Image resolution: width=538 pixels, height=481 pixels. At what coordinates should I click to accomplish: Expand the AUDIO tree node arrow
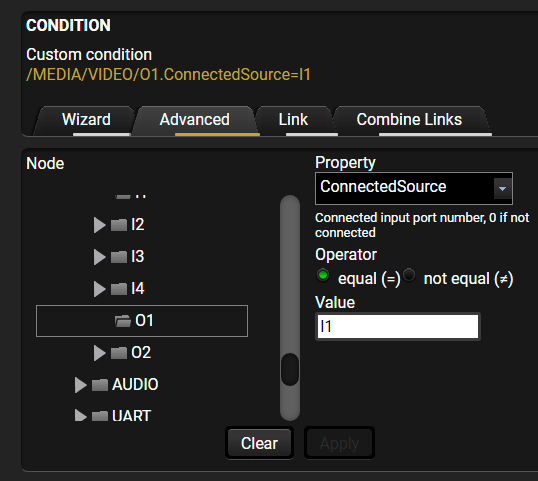click(x=80, y=385)
